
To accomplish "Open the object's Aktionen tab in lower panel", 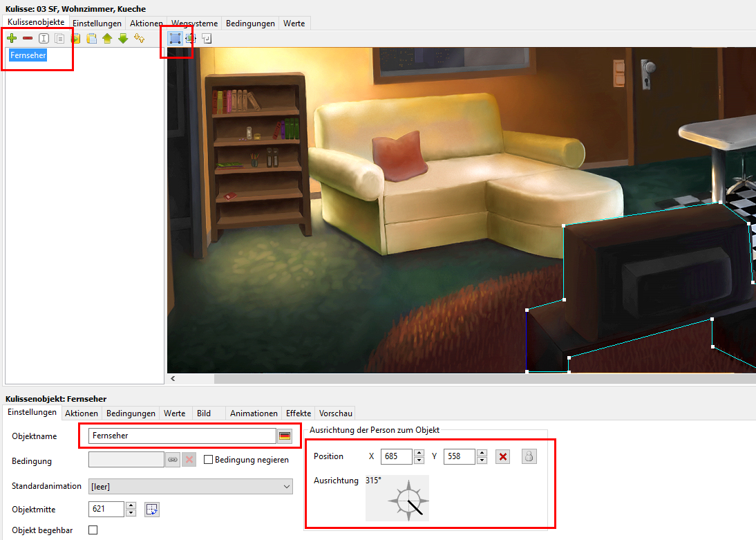I will tap(82, 413).
